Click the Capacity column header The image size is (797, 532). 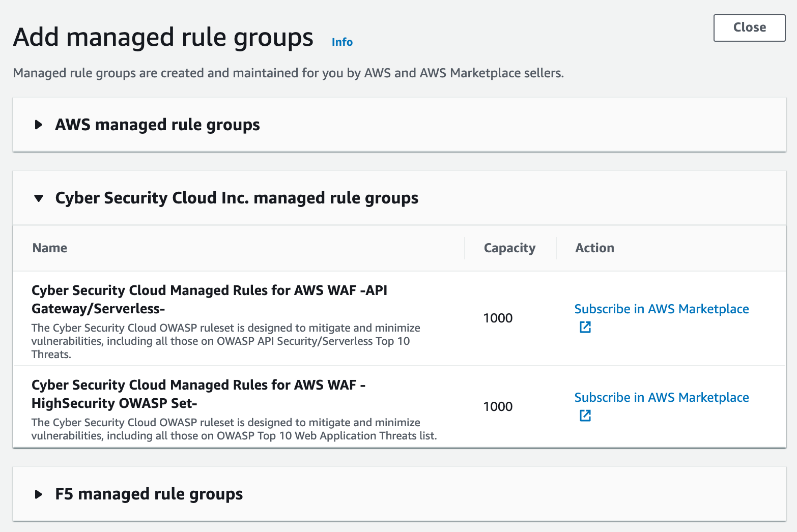(509, 248)
